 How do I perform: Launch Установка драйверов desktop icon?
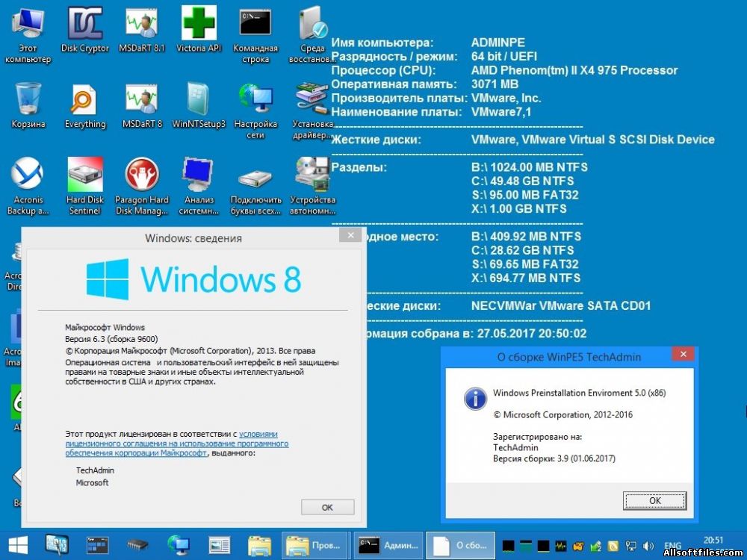(312, 111)
